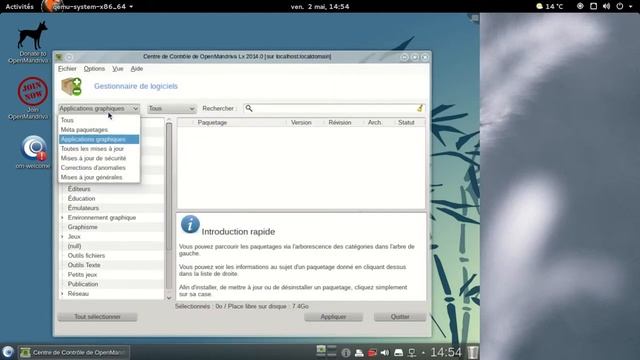Clear the search field with the broom icon
Screen dimensions: 640x360
pos(420,108)
